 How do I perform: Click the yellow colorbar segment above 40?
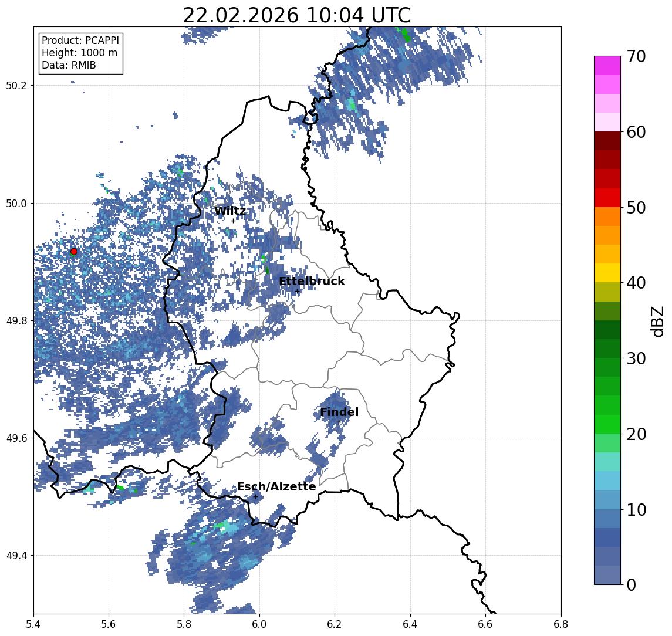pyautogui.click(x=607, y=273)
